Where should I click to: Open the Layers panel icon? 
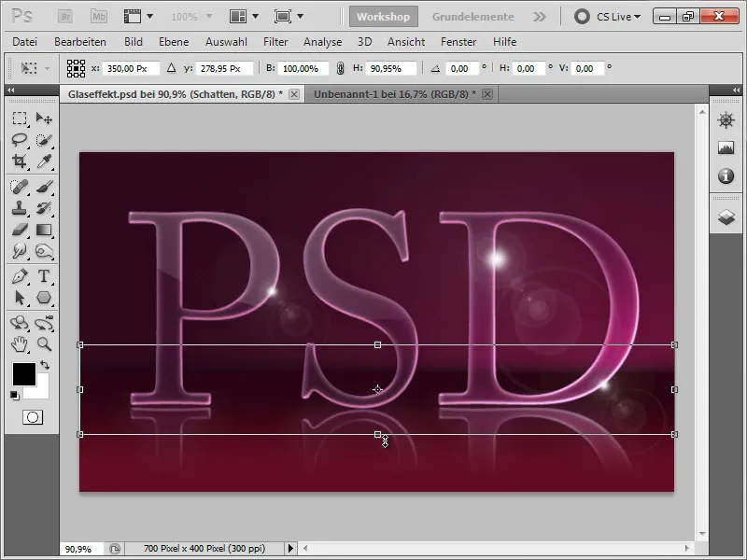(726, 217)
